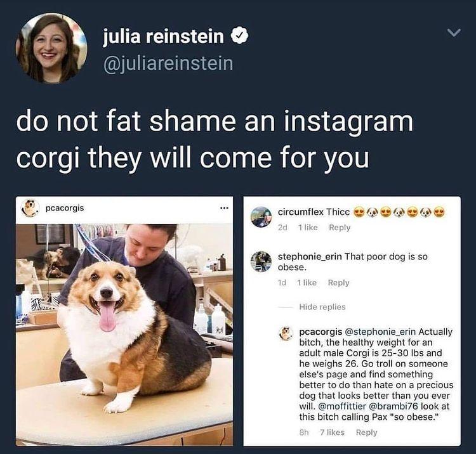Reply to circumflex's Thicc comment
476x454 pixels.
coord(340,228)
